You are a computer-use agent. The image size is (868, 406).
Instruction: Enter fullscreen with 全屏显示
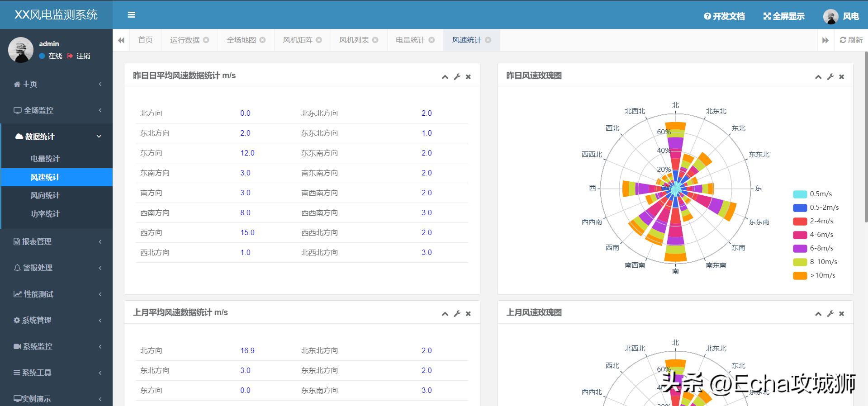point(784,16)
